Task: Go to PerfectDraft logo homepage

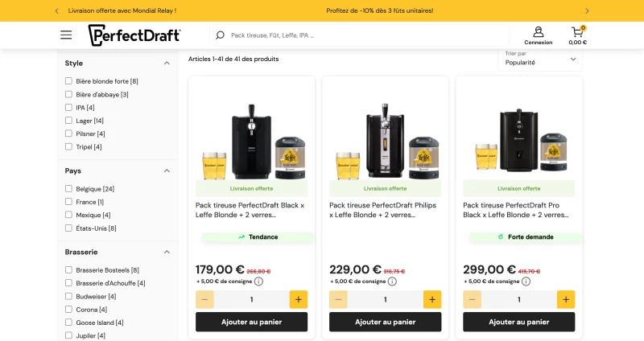Action: coord(134,35)
